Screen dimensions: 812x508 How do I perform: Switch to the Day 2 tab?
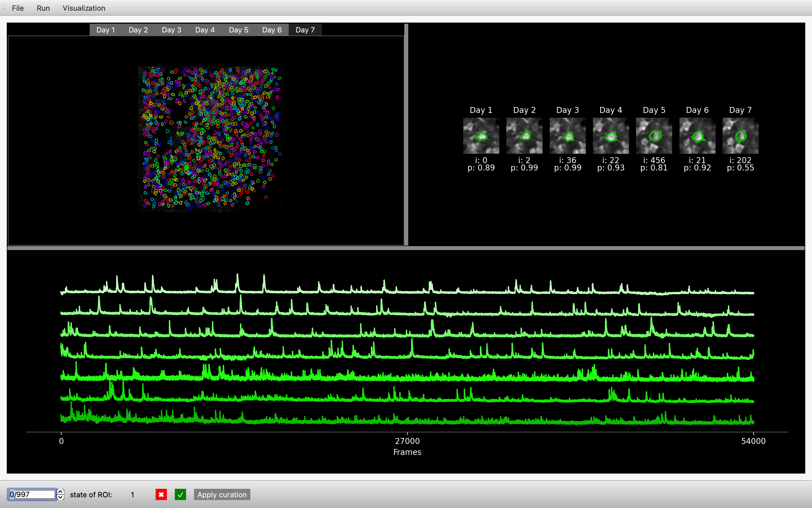[x=138, y=30]
